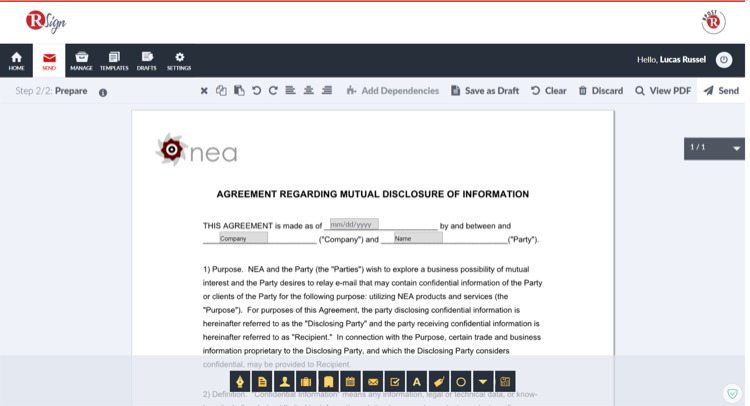Image resolution: width=750 pixels, height=406 pixels.
Task: Click the Discard button
Action: pos(601,91)
